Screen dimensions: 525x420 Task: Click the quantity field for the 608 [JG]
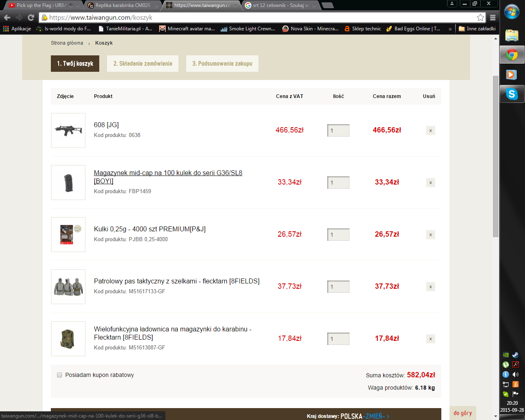pyautogui.click(x=338, y=130)
